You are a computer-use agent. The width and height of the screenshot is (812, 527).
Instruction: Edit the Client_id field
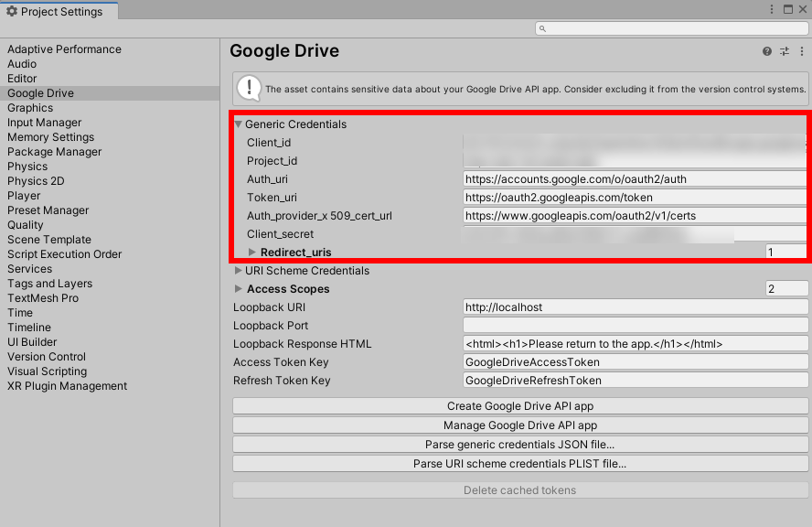point(635,143)
